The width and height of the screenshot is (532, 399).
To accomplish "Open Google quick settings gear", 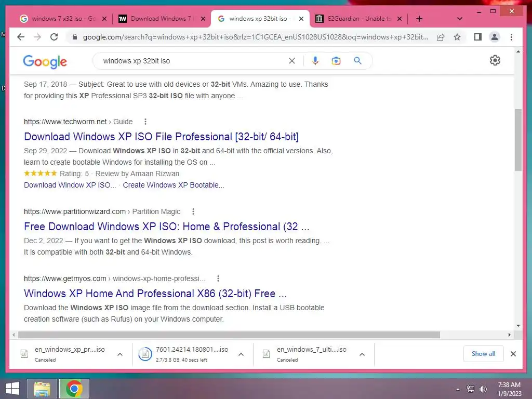I will [495, 60].
